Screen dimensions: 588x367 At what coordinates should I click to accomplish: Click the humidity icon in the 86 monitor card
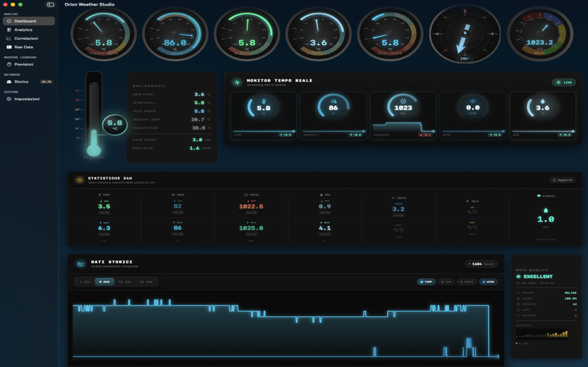click(x=333, y=101)
